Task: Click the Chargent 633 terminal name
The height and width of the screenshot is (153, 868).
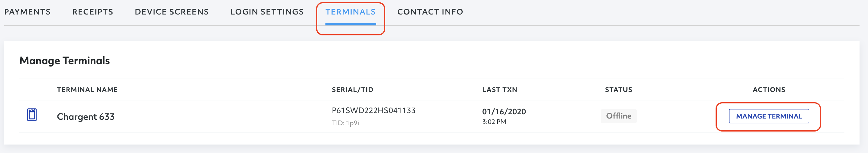Action: [x=86, y=117]
